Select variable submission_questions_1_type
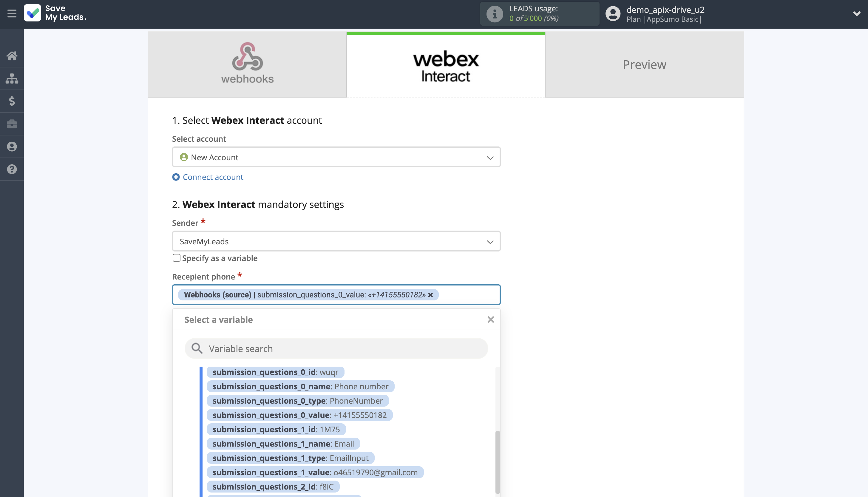Image resolution: width=868 pixels, height=497 pixels. [290, 458]
